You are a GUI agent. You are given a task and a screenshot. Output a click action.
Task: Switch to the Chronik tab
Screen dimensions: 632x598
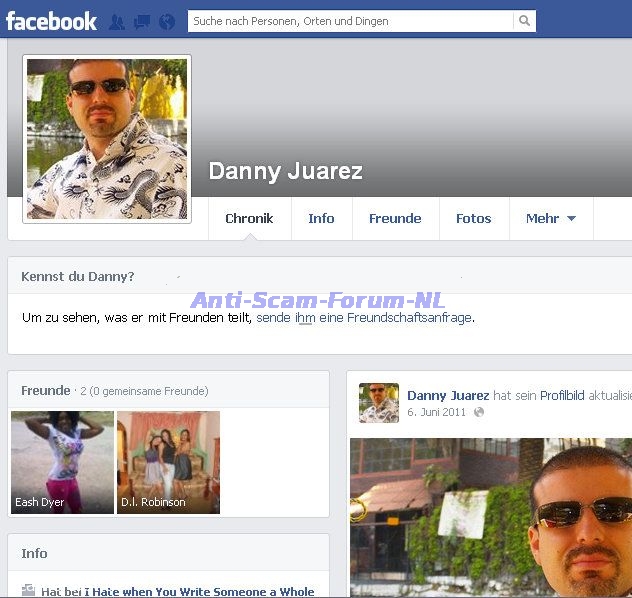coord(249,218)
